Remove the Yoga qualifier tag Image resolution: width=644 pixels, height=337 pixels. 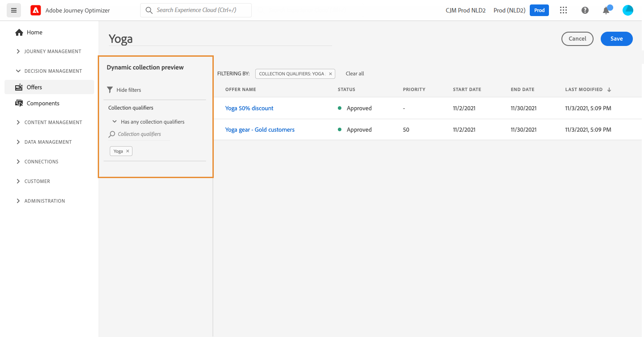pyautogui.click(x=128, y=151)
